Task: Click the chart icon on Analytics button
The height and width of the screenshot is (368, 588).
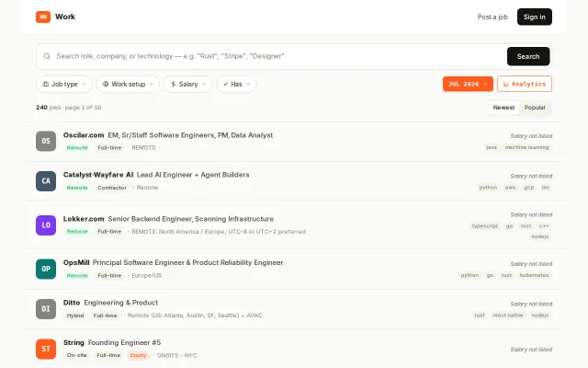Action: pos(506,84)
